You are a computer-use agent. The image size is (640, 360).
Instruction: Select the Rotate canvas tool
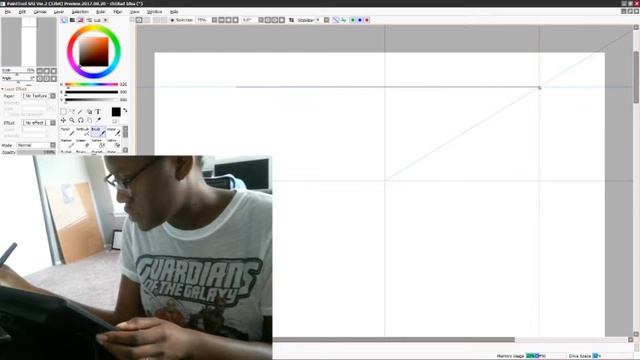click(80, 120)
